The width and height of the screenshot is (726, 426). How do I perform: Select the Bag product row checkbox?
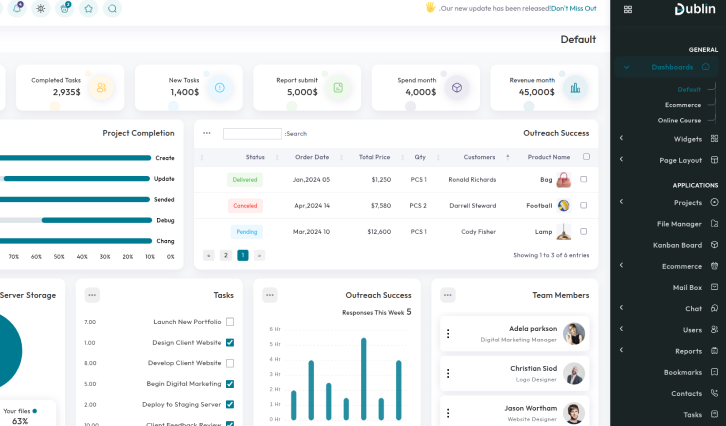click(x=584, y=180)
